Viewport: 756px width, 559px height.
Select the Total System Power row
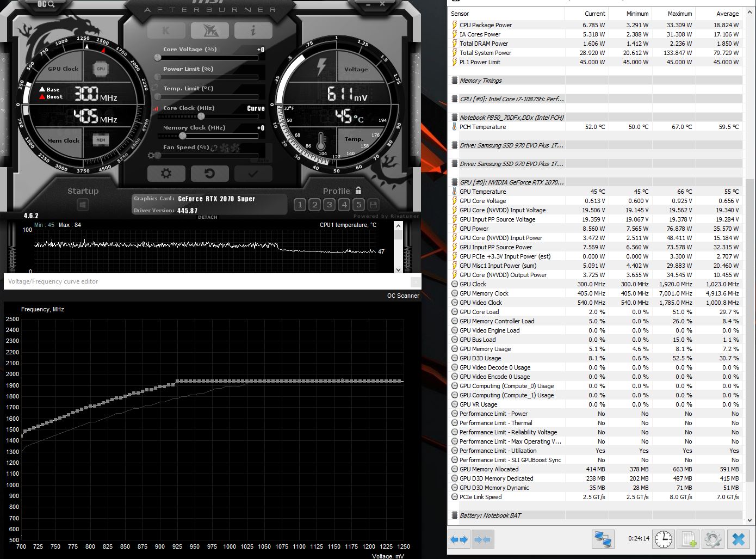point(596,53)
